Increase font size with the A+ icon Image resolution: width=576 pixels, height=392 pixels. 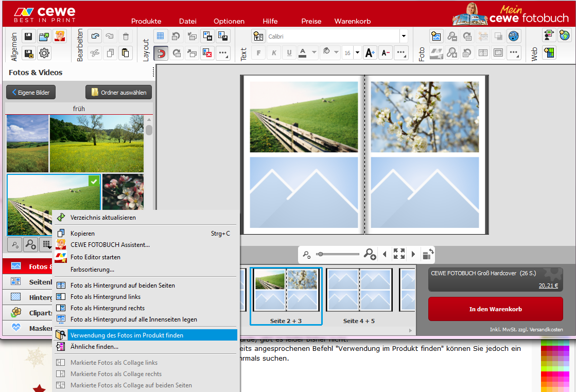pos(370,52)
